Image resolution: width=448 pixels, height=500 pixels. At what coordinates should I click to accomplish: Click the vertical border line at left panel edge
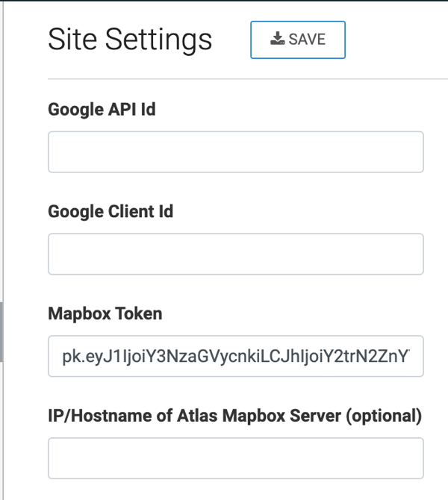click(x=3, y=250)
